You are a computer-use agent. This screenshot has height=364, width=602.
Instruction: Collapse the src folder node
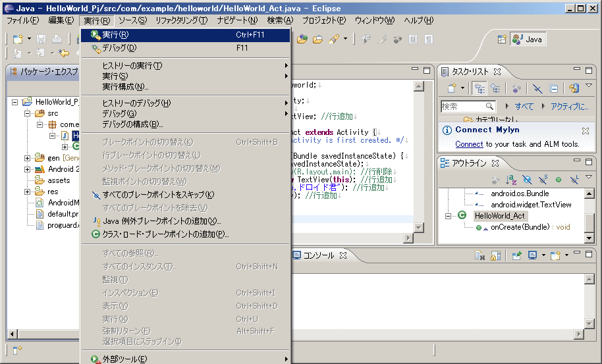point(27,113)
